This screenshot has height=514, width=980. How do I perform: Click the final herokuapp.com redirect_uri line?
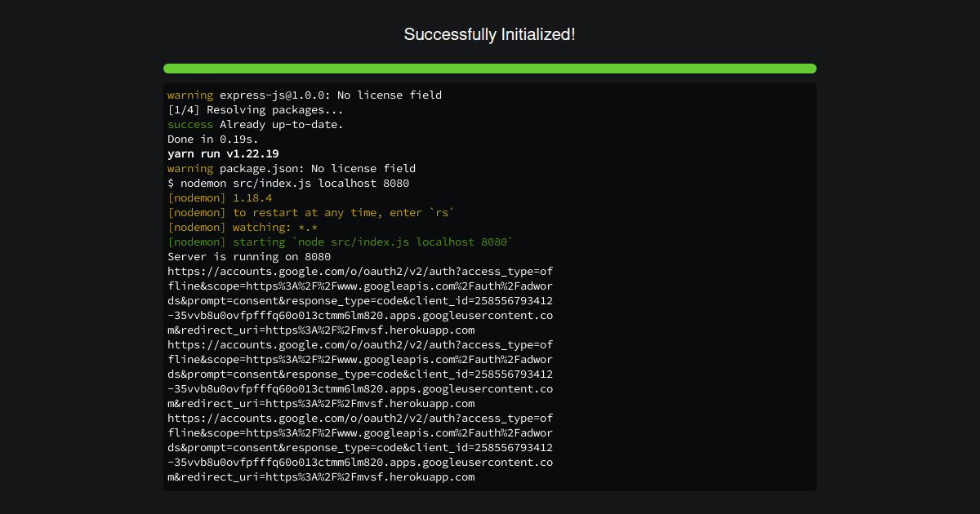click(x=321, y=477)
